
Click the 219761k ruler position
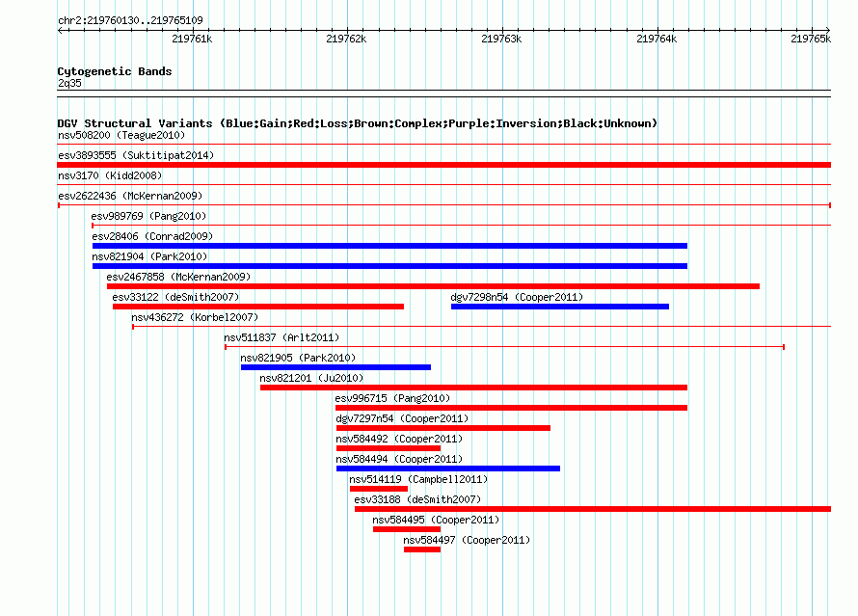[x=192, y=39]
